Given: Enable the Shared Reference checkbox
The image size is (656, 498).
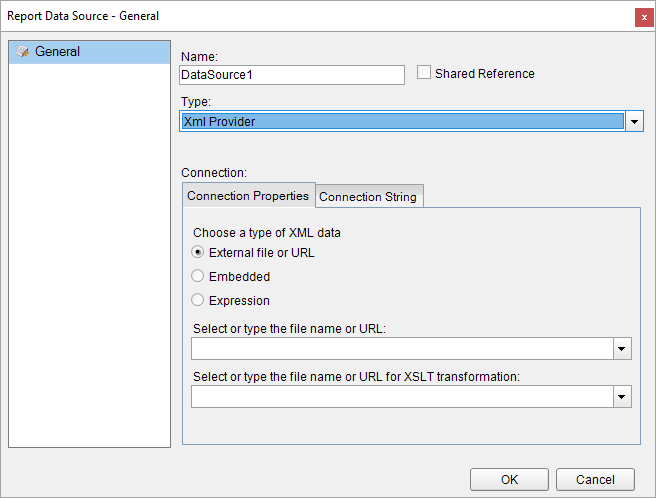Looking at the screenshot, I should (x=423, y=72).
